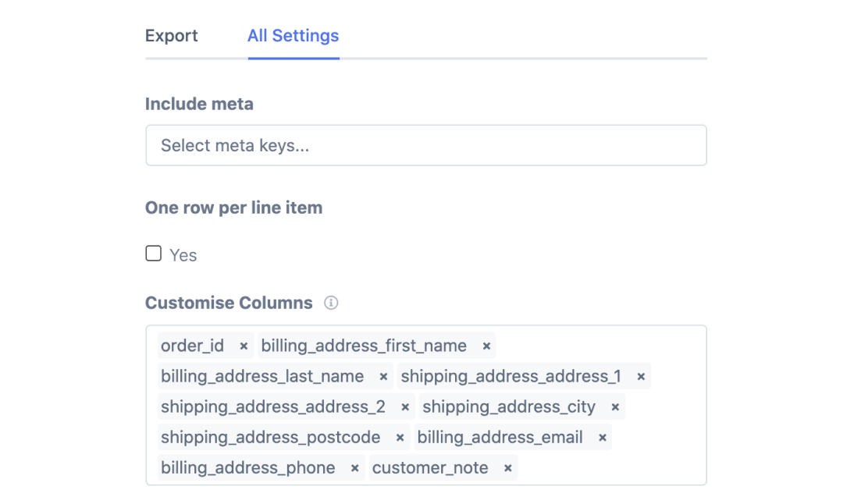Switch to the Export tab
Image resolution: width=854 pixels, height=504 pixels.
pos(172,36)
